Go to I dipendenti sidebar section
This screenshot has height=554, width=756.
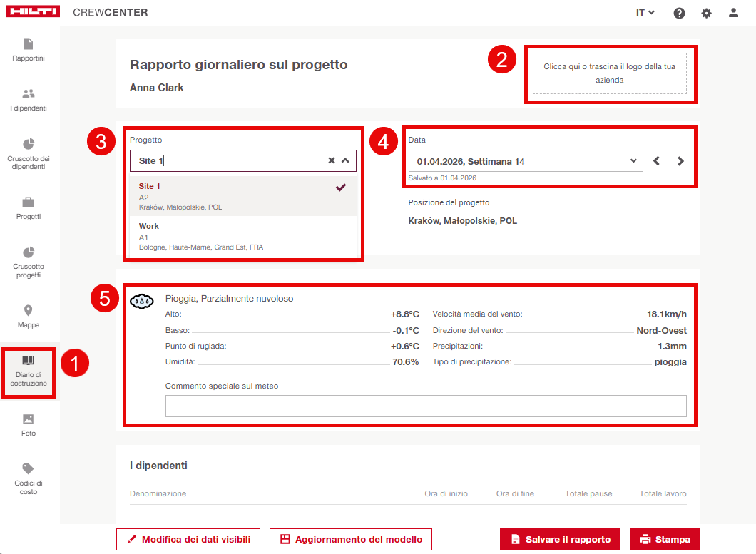[x=29, y=100]
